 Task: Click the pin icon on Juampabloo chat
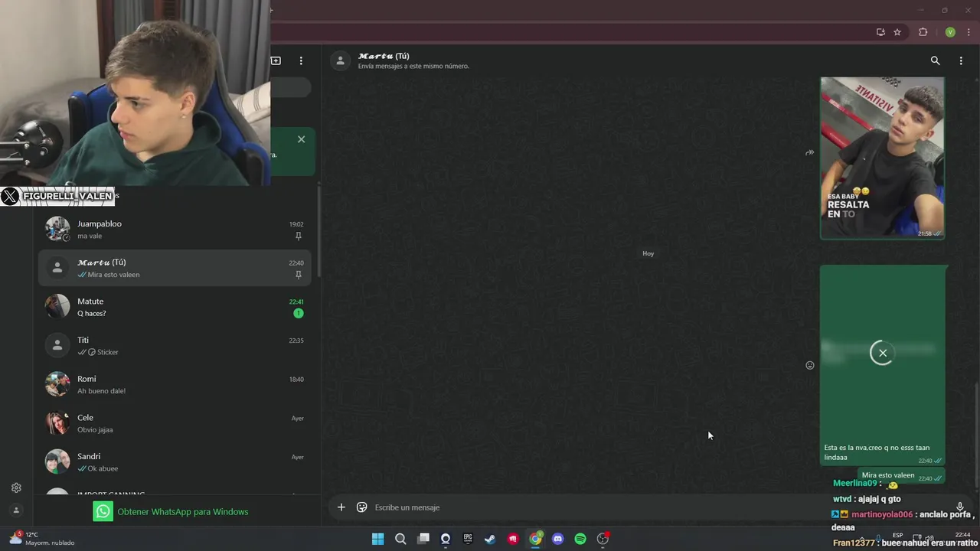pos(298,236)
